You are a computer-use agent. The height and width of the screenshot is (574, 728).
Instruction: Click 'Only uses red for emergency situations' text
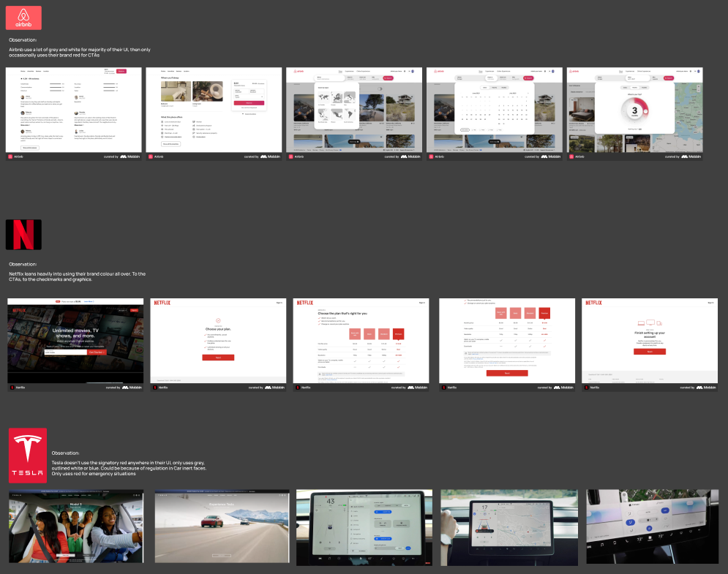(94, 474)
